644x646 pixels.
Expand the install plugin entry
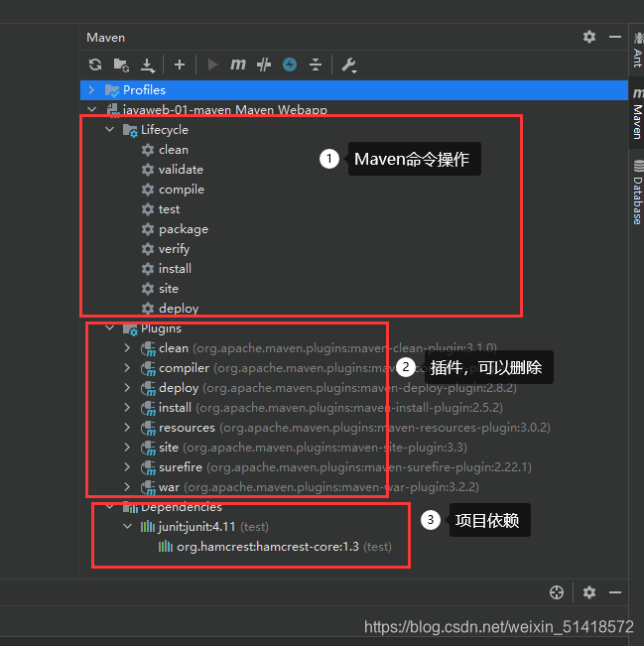point(127,408)
